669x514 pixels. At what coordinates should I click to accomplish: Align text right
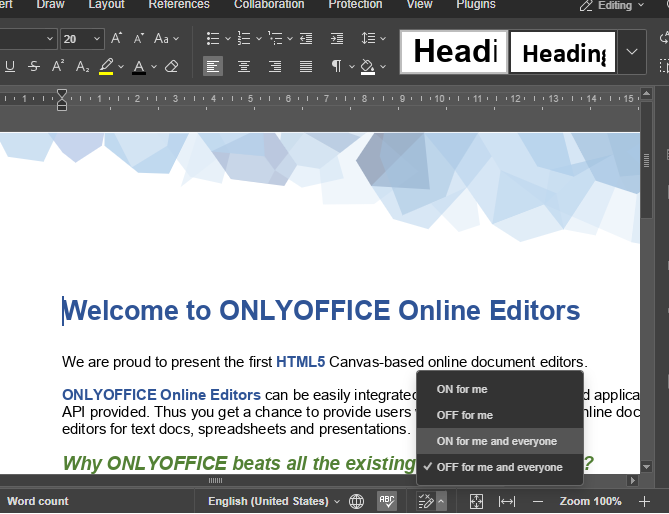pos(275,67)
